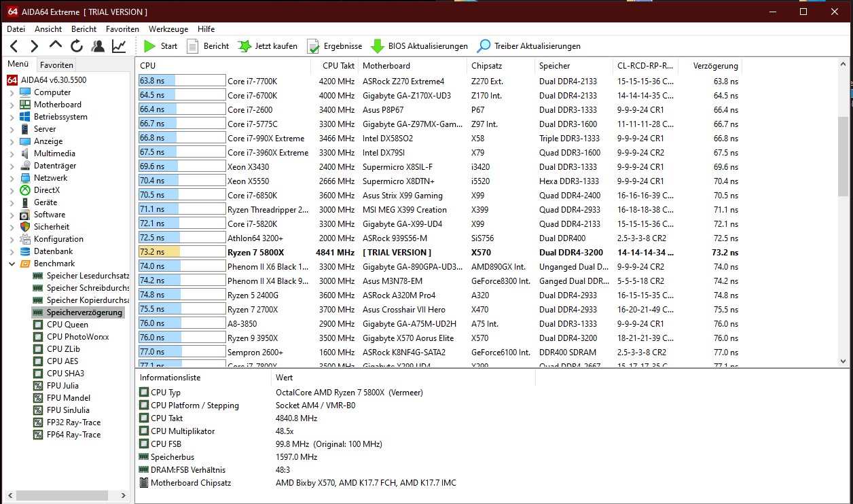
Task: Click BIOS Aktualisierungen toolbar button
Action: click(420, 46)
